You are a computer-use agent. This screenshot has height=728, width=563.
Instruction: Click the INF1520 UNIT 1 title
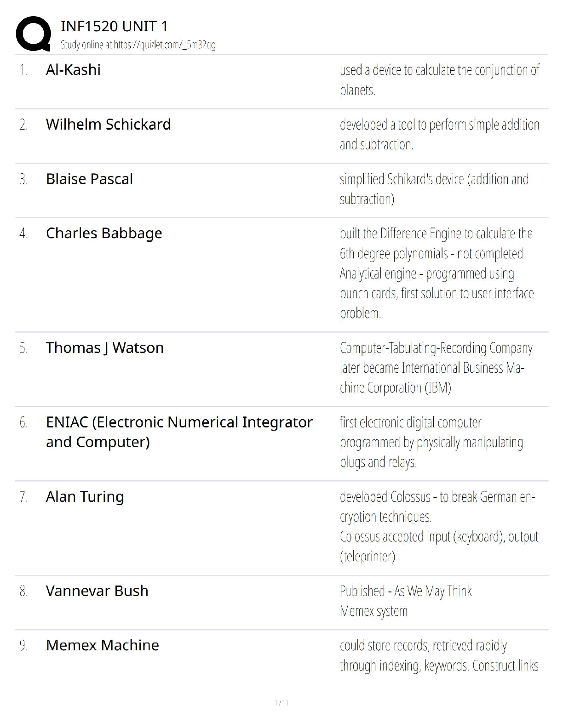[x=114, y=26]
